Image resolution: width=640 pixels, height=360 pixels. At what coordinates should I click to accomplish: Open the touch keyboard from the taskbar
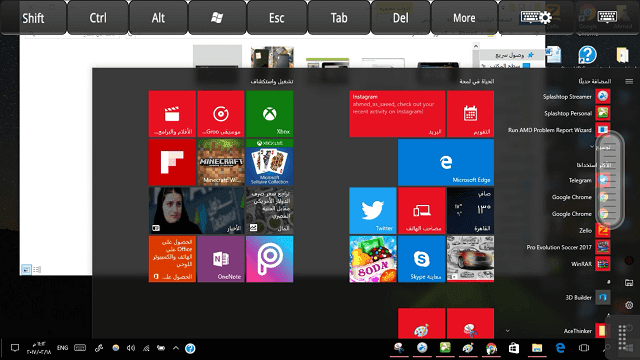80,348
